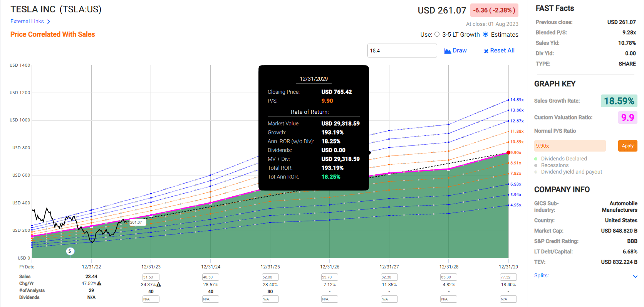
Task: Edit the 12/31/26 sales estimate 55.70
Action: (x=330, y=277)
